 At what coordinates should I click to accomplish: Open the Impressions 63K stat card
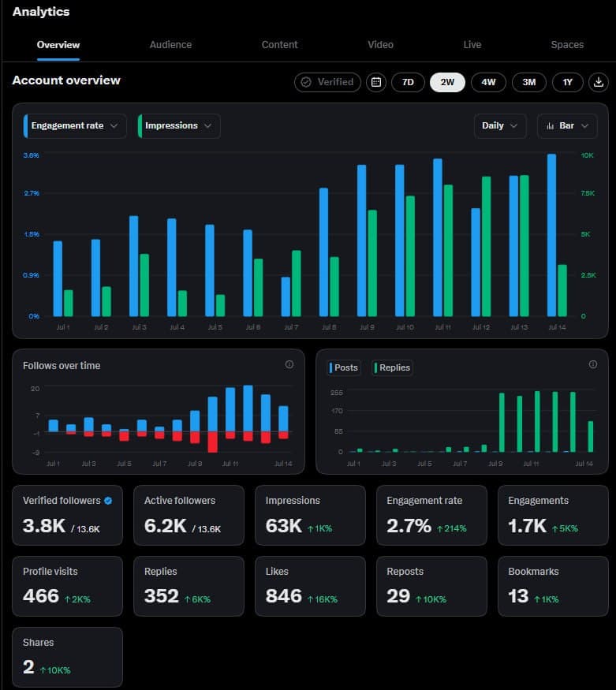(310, 515)
